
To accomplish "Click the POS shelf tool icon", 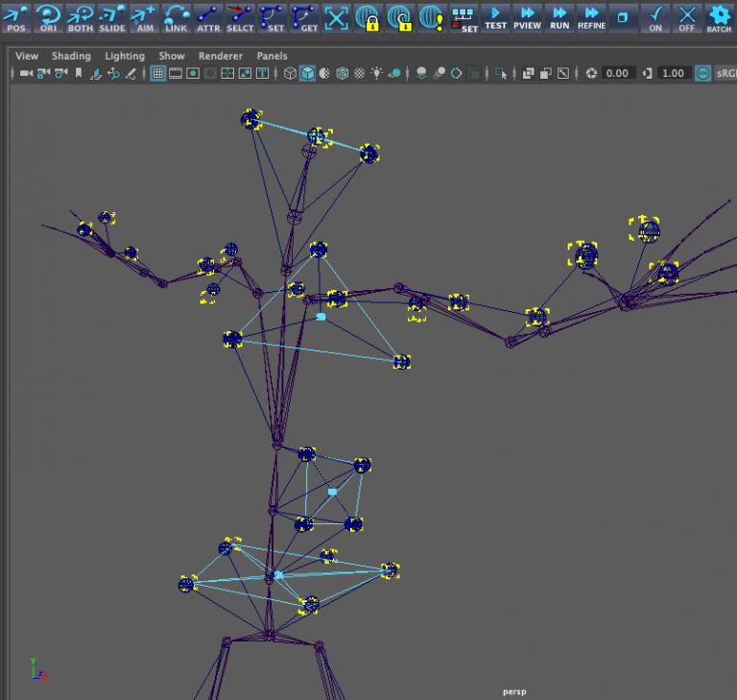I will click(x=16, y=17).
